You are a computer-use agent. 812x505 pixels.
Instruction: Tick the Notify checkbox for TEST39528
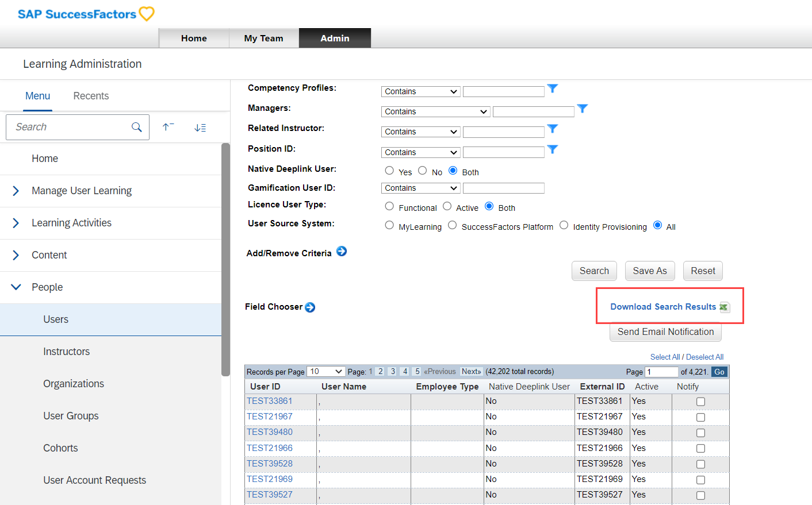[700, 464]
